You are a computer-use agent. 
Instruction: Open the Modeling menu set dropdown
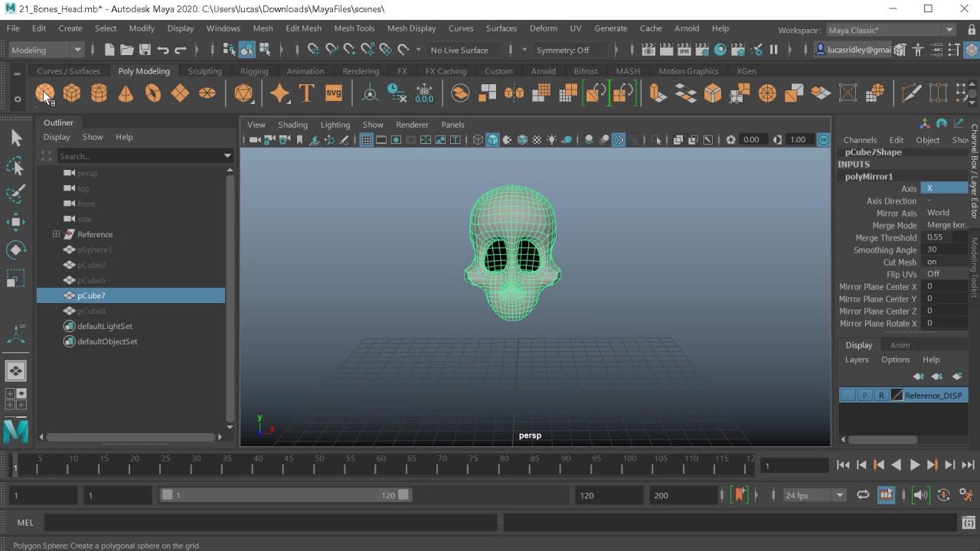tap(46, 50)
